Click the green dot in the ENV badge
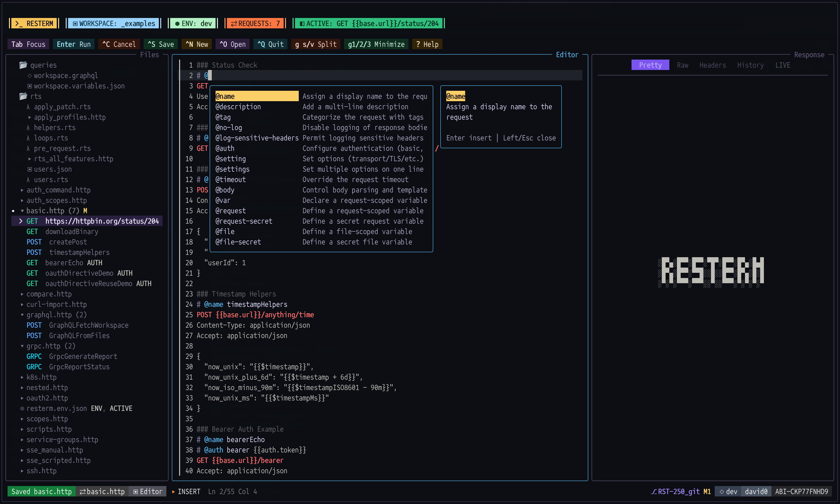 177,23
